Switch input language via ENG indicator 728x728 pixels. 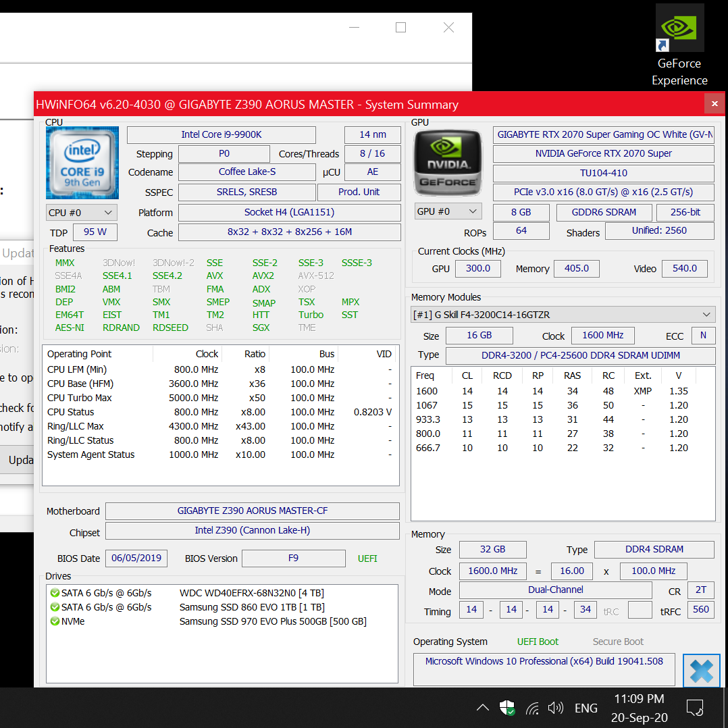(x=586, y=708)
